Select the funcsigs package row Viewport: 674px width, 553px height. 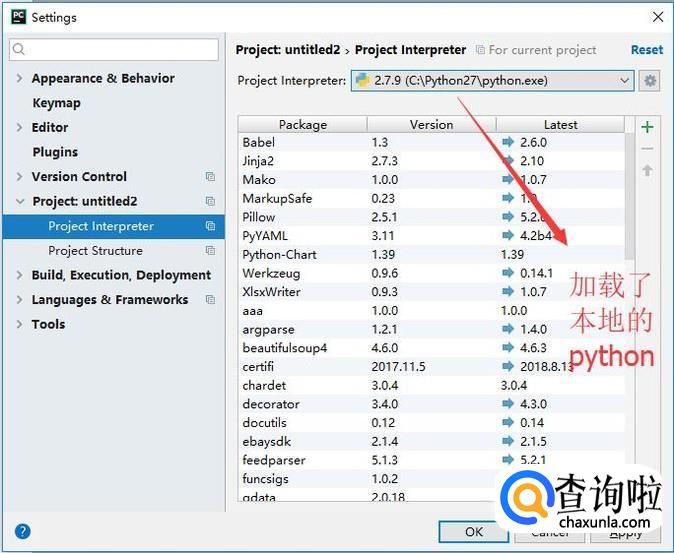point(431,479)
